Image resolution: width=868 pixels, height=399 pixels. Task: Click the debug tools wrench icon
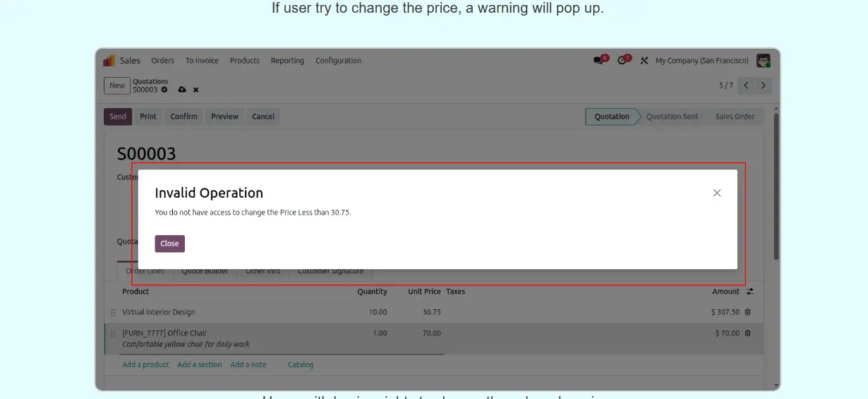[644, 61]
